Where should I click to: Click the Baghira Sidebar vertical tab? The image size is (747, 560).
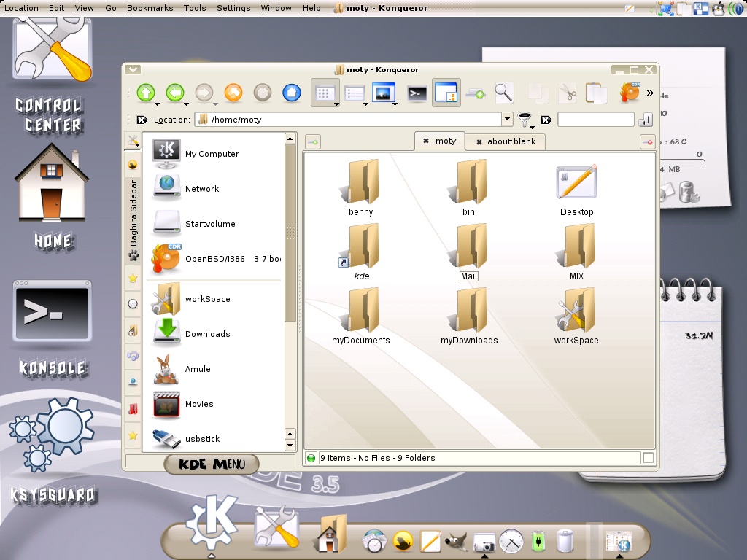pos(133,221)
